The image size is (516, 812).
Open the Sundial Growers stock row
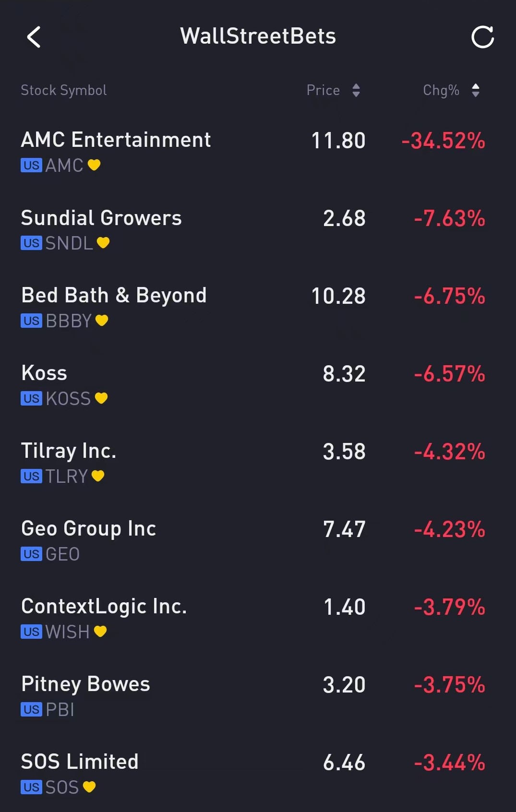tap(258, 229)
